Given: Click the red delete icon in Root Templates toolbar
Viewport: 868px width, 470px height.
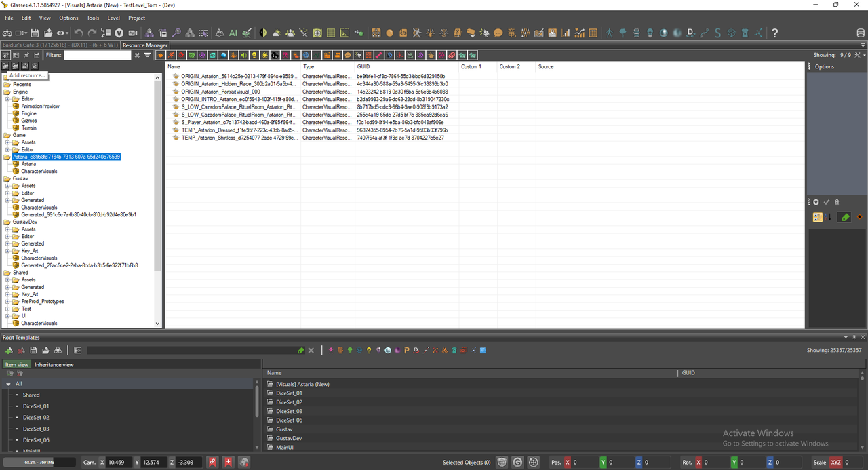Looking at the screenshot, I should click(x=21, y=351).
